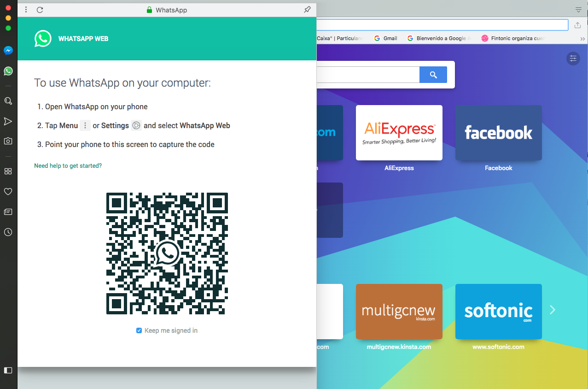Open bookmarks via the heart icon

pos(8,191)
